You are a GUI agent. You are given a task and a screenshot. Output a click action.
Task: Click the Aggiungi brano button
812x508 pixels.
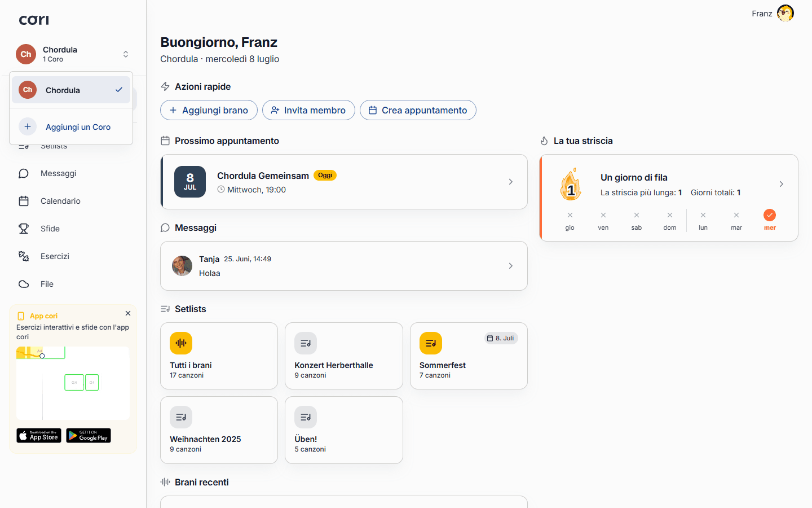pyautogui.click(x=209, y=110)
